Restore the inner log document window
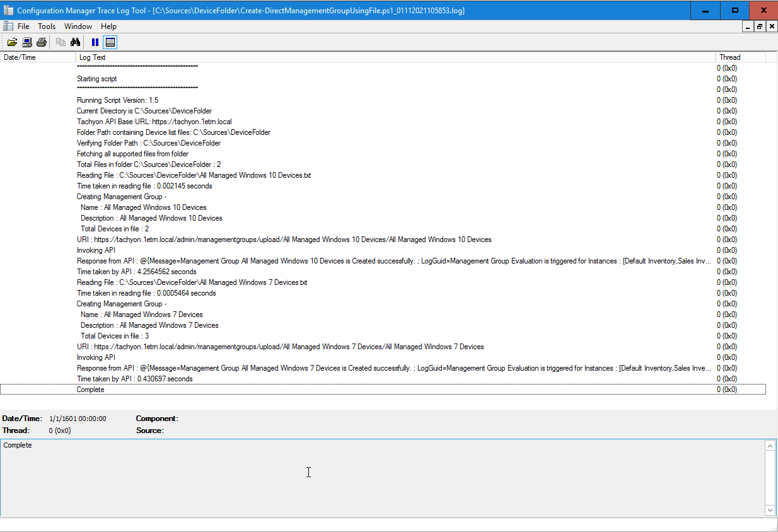 [760, 26]
